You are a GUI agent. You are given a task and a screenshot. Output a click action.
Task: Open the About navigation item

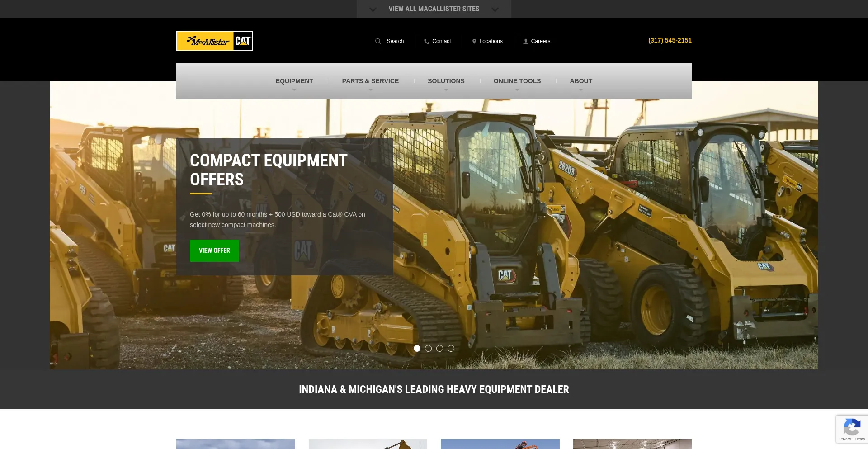580,81
